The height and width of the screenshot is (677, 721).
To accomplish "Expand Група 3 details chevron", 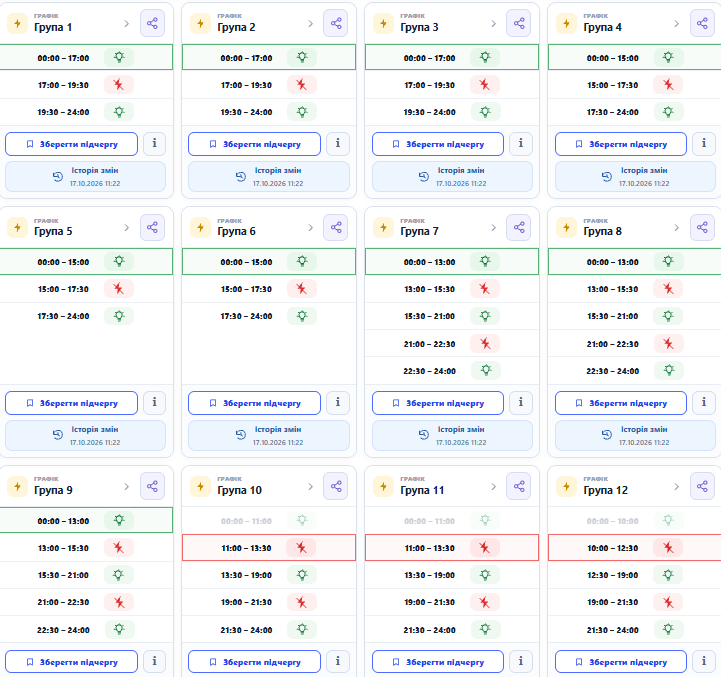I will pyautogui.click(x=494, y=23).
